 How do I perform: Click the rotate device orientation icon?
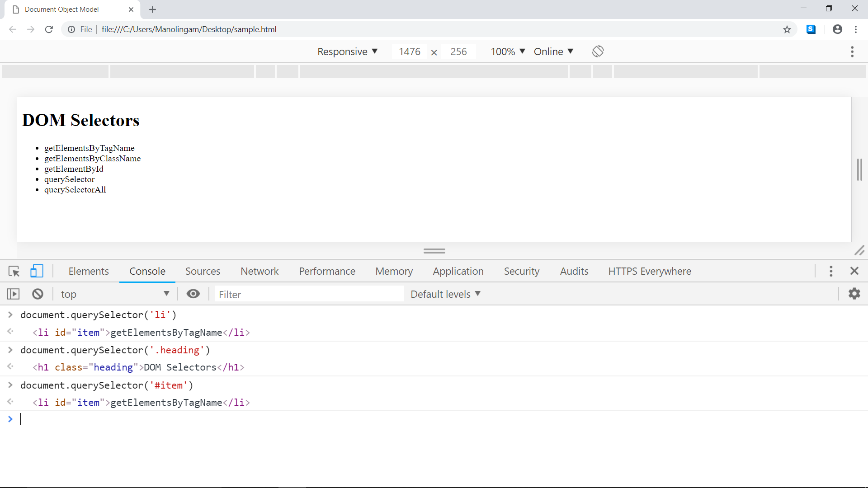598,52
